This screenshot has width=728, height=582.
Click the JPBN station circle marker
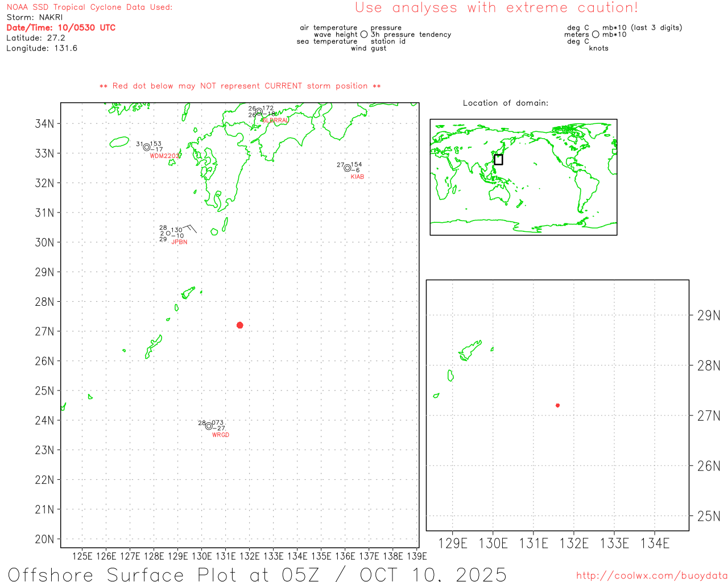tap(168, 234)
